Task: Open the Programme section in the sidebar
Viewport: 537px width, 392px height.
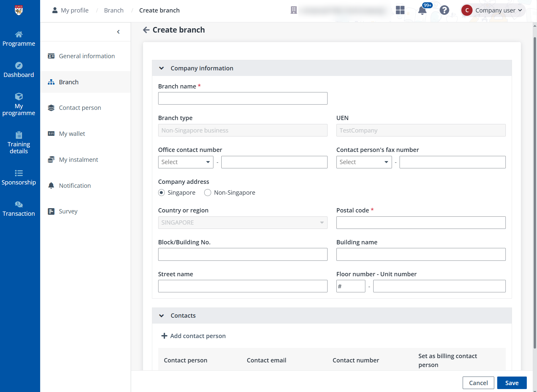Action: pos(19,38)
